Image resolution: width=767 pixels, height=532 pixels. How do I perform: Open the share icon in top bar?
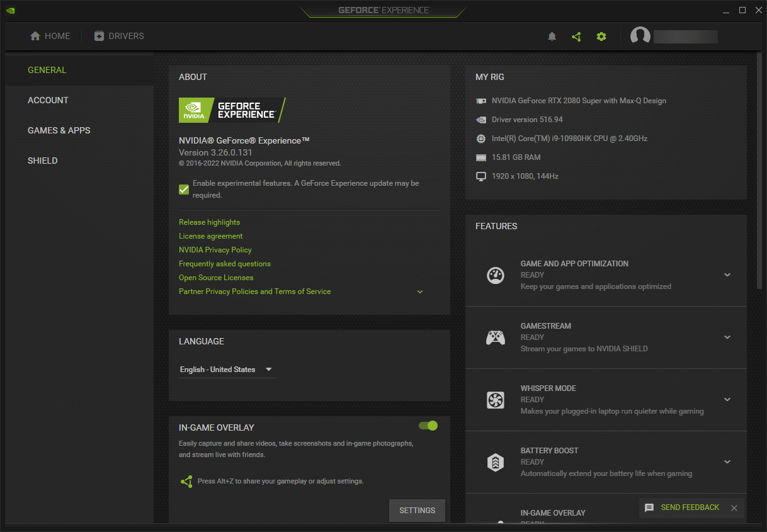coord(576,37)
